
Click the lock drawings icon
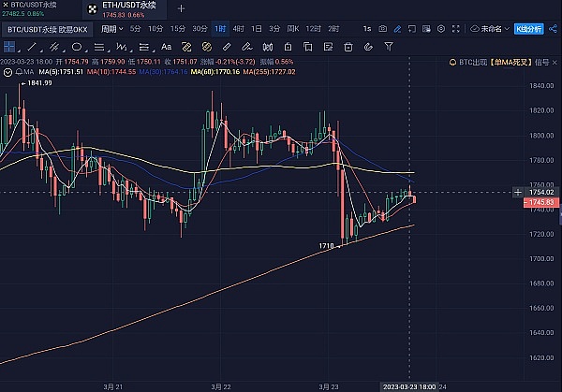[288, 47]
